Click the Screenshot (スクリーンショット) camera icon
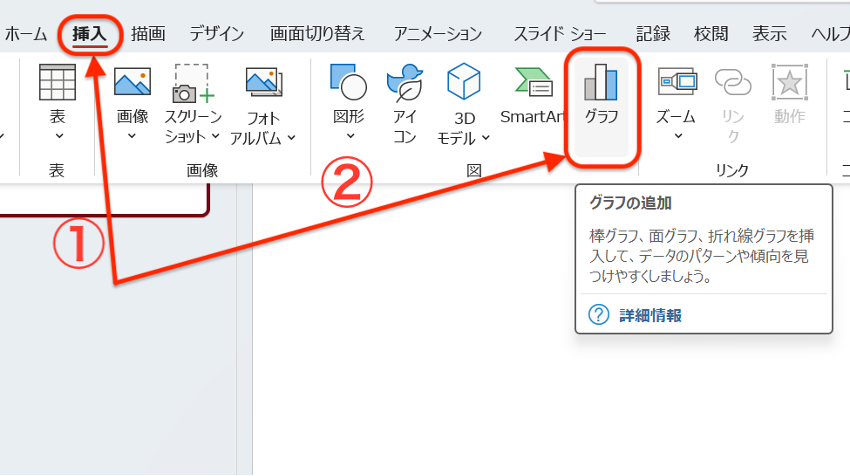This screenshot has height=476, width=850. (193, 83)
